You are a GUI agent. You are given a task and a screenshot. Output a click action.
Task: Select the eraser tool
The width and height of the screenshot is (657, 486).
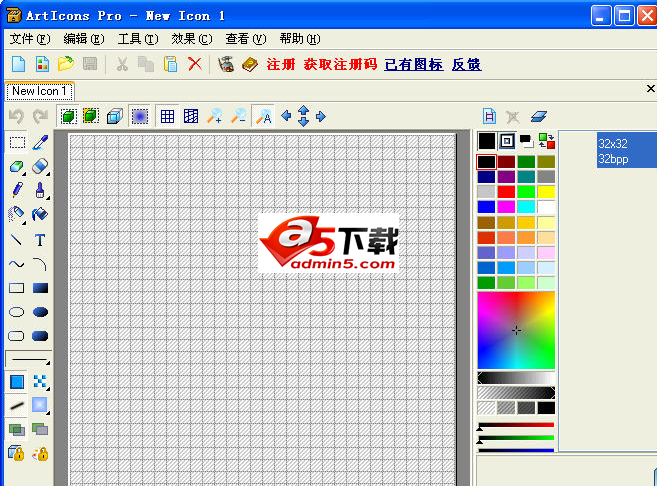(40, 166)
